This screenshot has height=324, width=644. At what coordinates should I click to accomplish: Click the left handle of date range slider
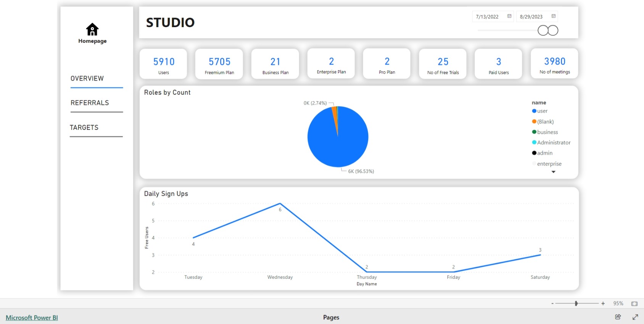tap(543, 31)
